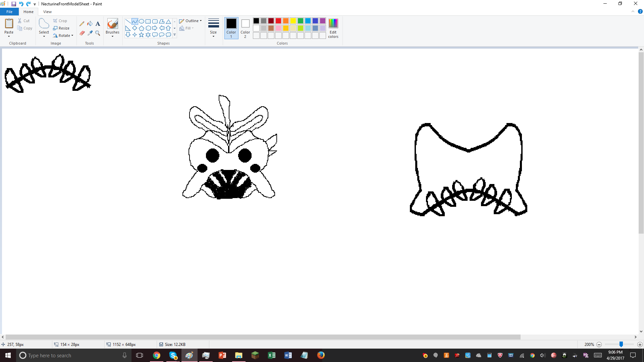Viewport: 644px width, 362px height.
Task: Click the horizontal scrollbar
Action: pos(263,337)
